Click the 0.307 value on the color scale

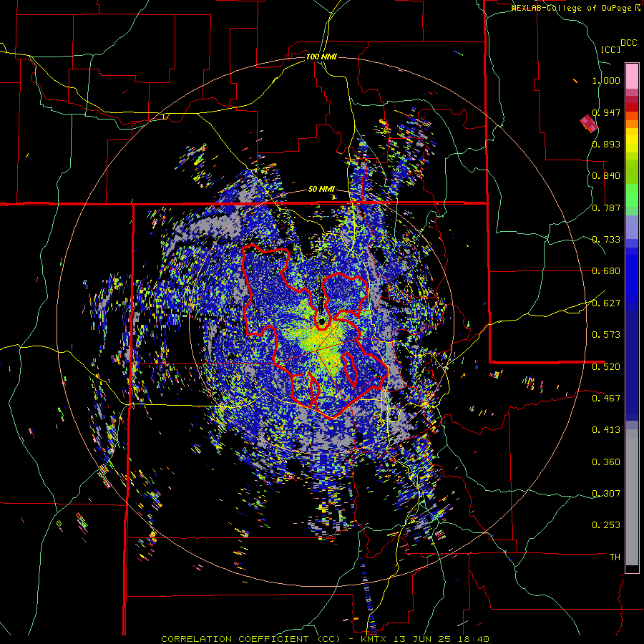pos(606,494)
